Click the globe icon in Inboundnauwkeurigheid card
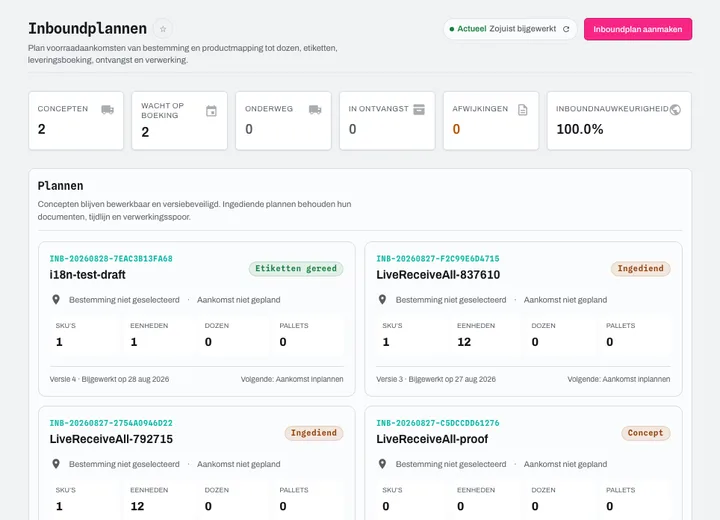This screenshot has width=720, height=520. (675, 110)
